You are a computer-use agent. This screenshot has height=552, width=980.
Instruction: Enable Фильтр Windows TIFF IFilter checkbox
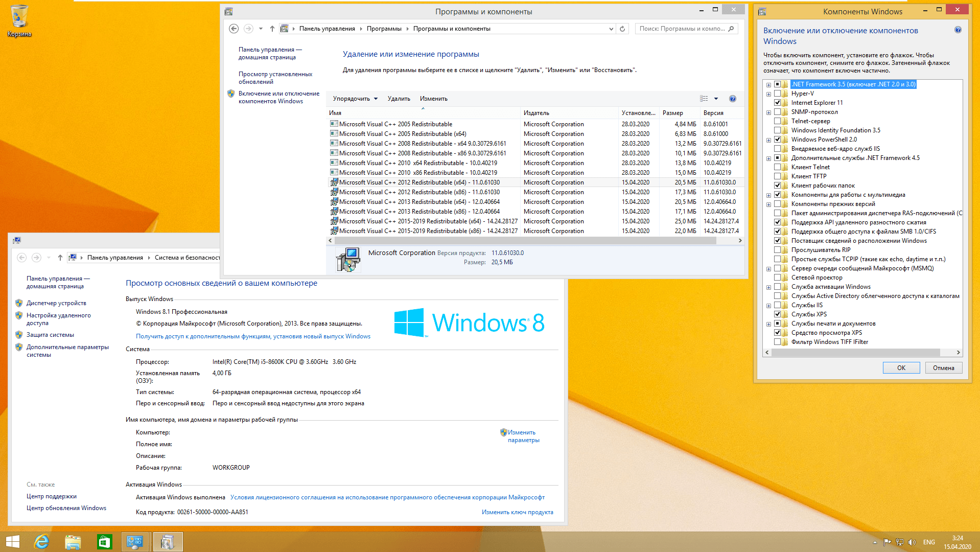tap(777, 342)
